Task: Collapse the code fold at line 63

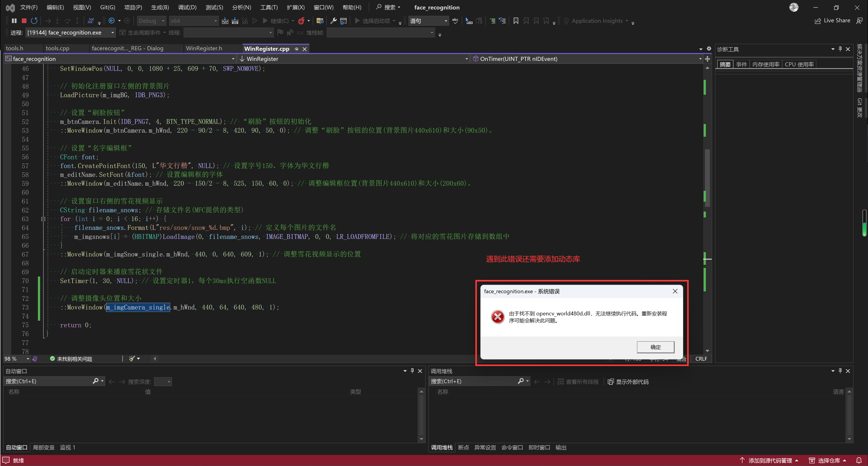Action: 43,219
